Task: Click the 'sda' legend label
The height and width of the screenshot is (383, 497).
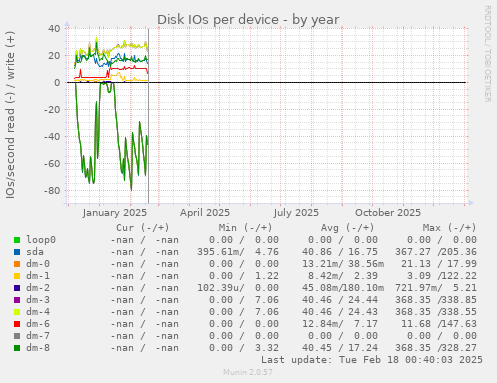Action: [35, 252]
